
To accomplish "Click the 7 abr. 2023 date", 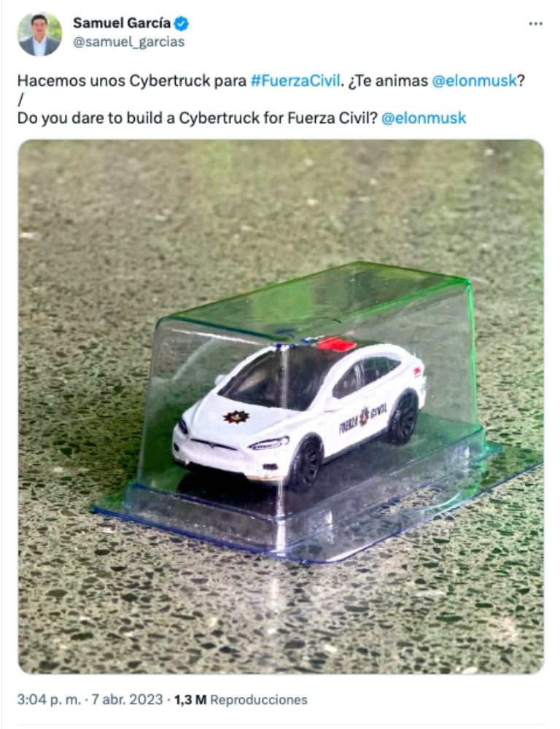I will 127,700.
